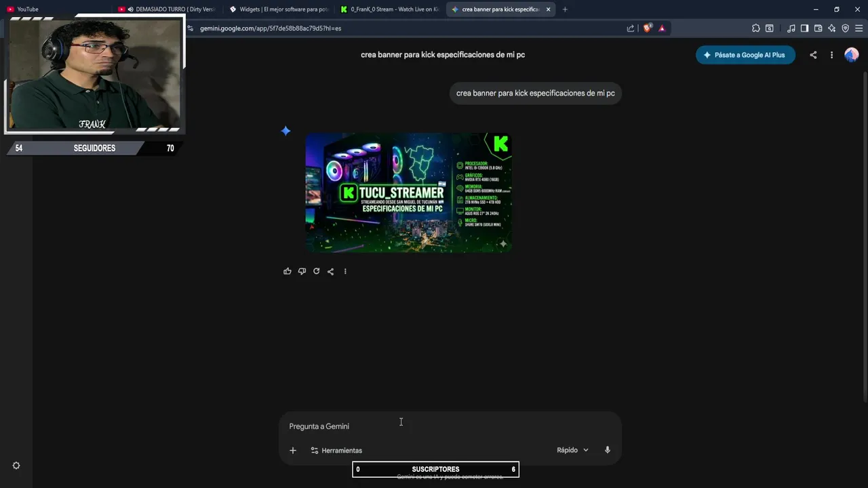Switch to the 0_FranK_0 Stream Kick tab

pyautogui.click(x=390, y=9)
